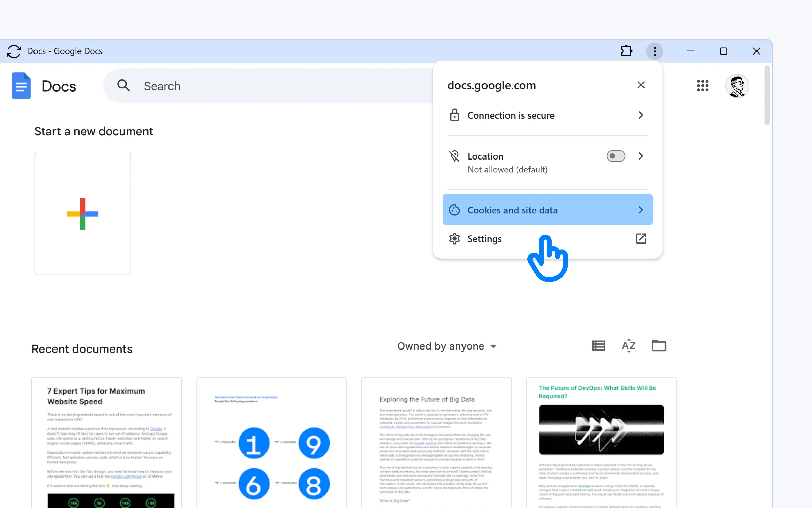Create a blank document with the plus thumbnail
The image size is (812, 508).
tap(83, 213)
